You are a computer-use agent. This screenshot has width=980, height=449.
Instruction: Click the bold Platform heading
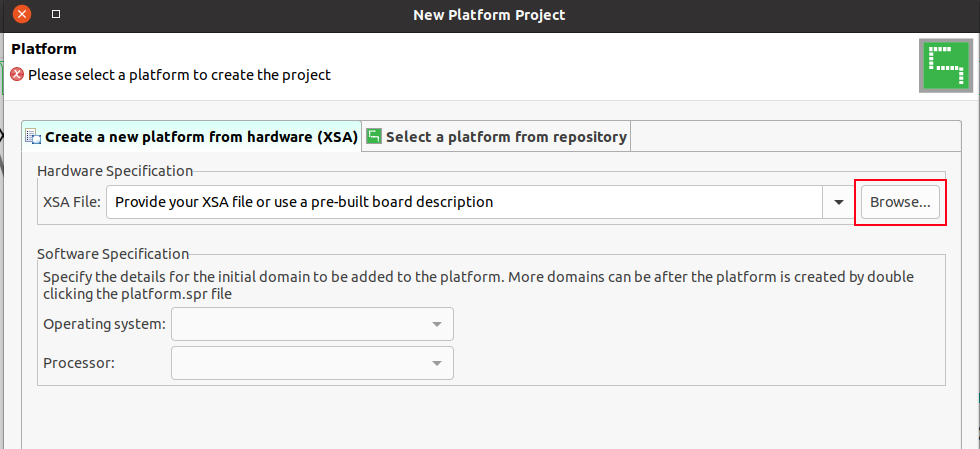coord(44,49)
